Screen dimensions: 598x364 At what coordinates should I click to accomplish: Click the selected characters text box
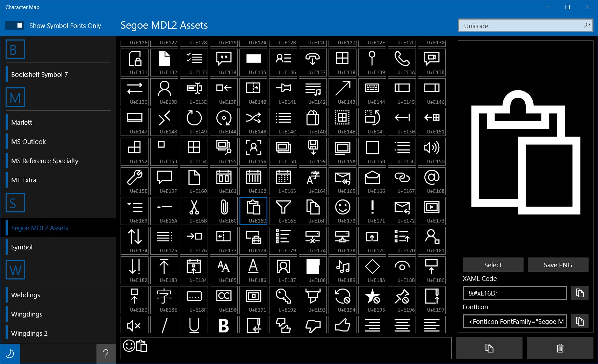[x=286, y=348]
